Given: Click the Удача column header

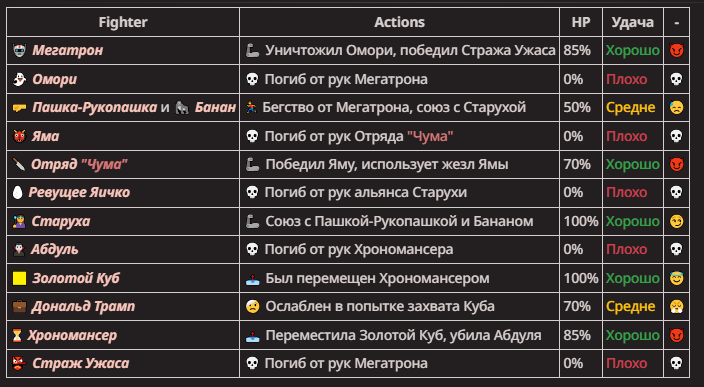Looking at the screenshot, I should [x=633, y=22].
